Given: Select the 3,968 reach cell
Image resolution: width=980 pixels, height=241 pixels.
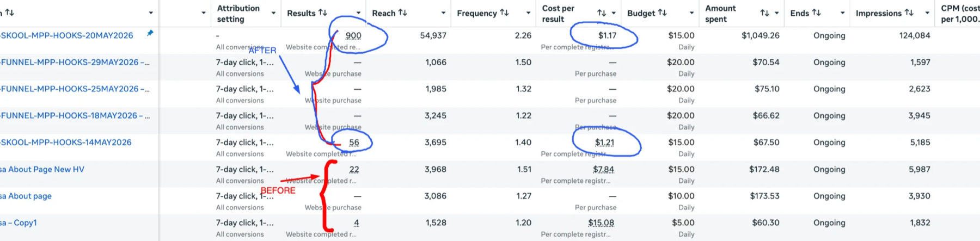Looking at the screenshot, I should [436, 169].
